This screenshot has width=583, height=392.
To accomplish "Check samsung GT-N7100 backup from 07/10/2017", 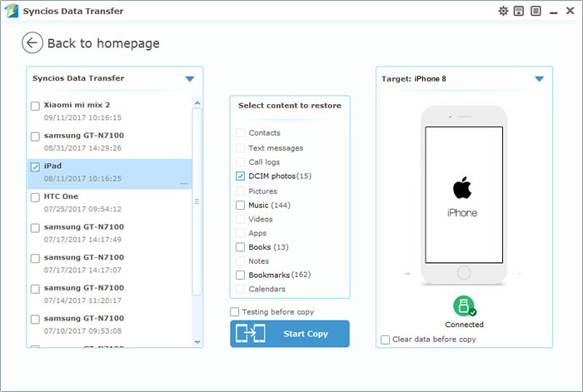I will pos(35,319).
